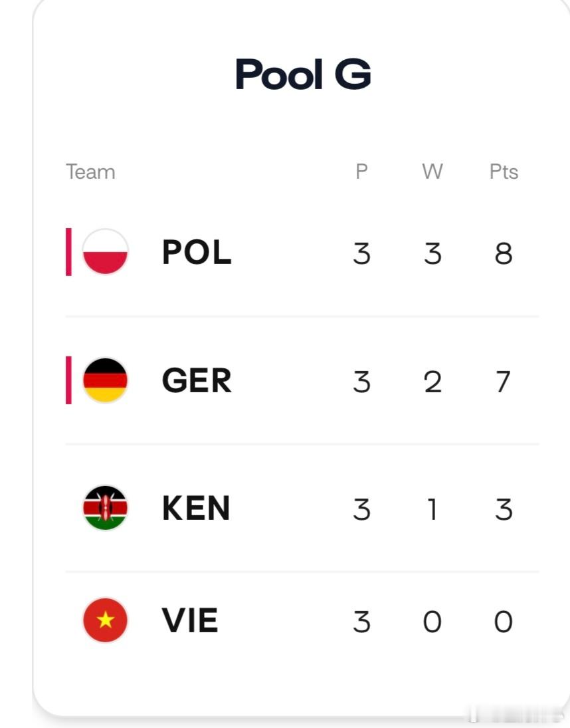Click the Team column header
Image resolution: width=570 pixels, height=728 pixels.
pos(90,172)
